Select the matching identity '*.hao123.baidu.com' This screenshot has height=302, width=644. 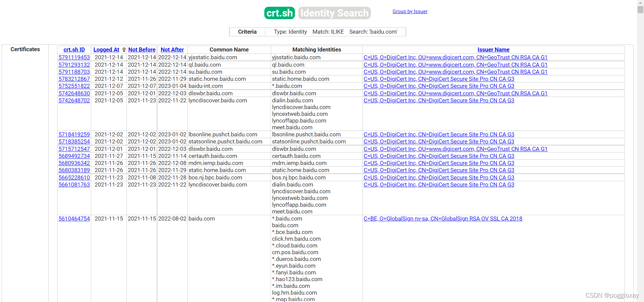(x=297, y=279)
